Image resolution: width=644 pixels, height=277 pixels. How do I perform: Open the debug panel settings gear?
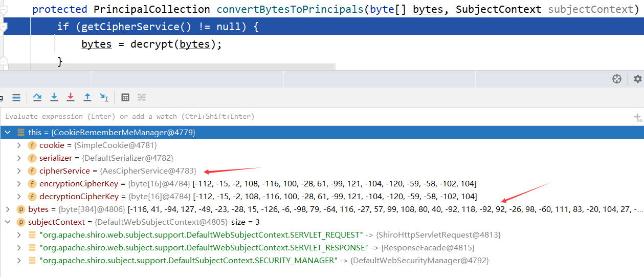click(x=637, y=79)
